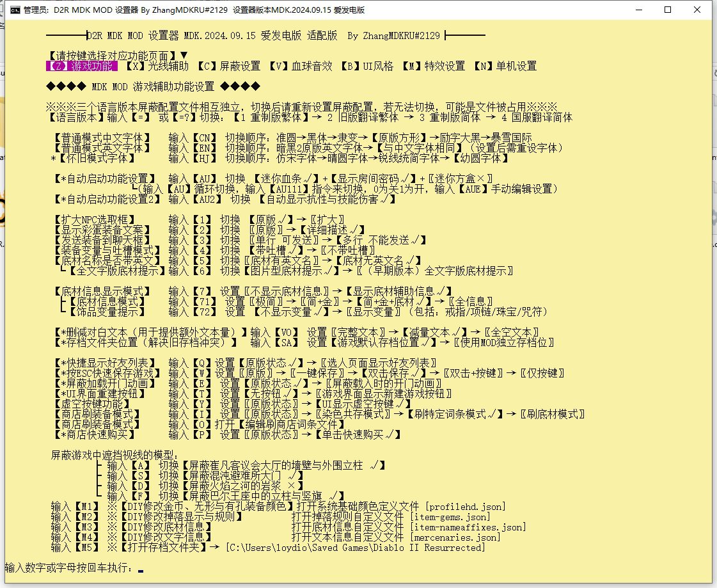The height and width of the screenshot is (588, 717).
Task: Switch to the 【X】光线辅助 page
Action: 157,66
